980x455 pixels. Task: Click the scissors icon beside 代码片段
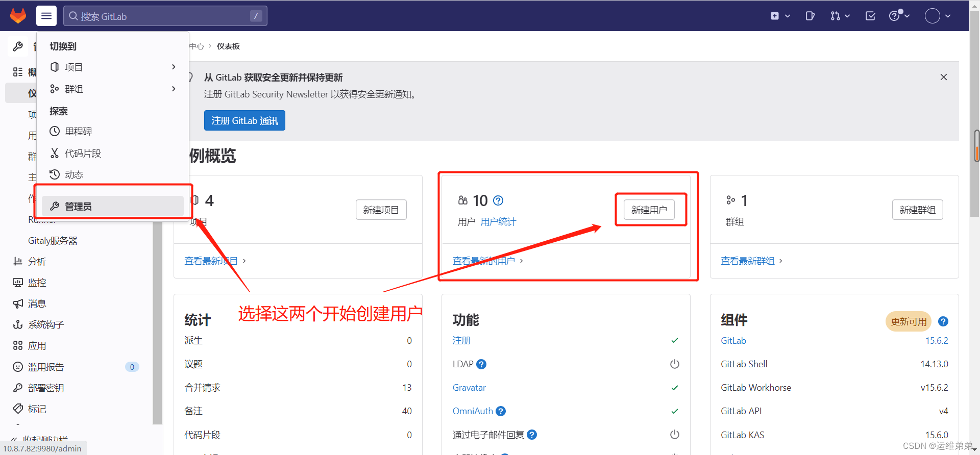click(55, 153)
